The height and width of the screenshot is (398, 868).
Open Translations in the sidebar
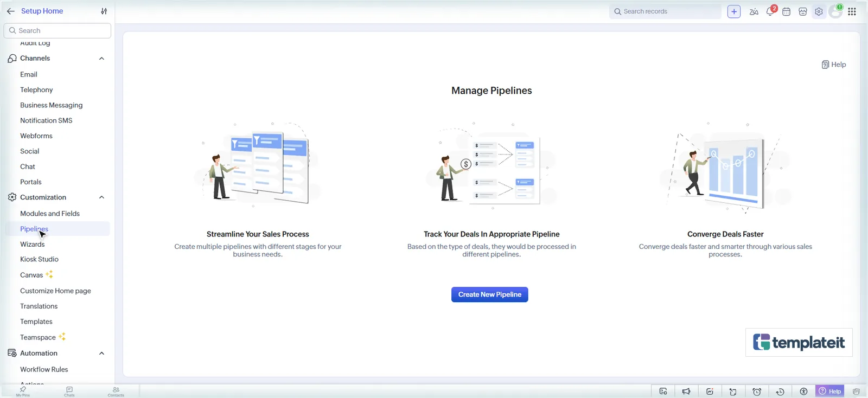point(39,306)
